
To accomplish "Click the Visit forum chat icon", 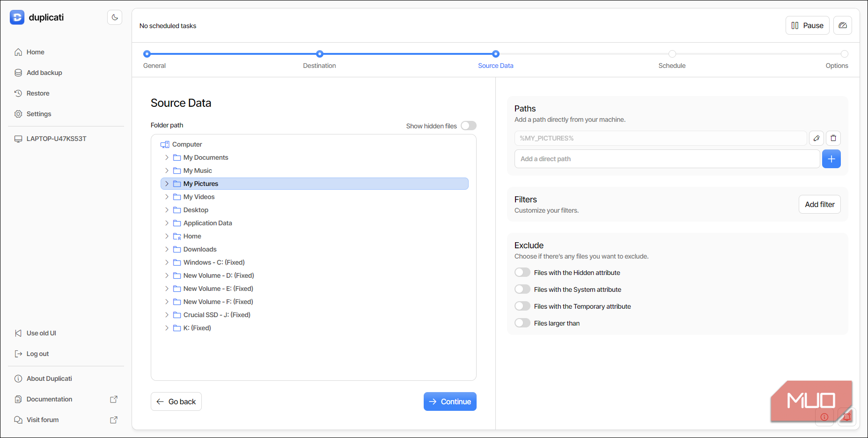I will [18, 420].
